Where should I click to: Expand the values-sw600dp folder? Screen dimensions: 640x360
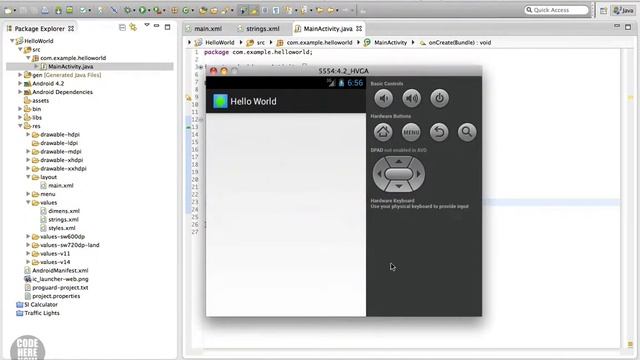[x=28, y=236]
